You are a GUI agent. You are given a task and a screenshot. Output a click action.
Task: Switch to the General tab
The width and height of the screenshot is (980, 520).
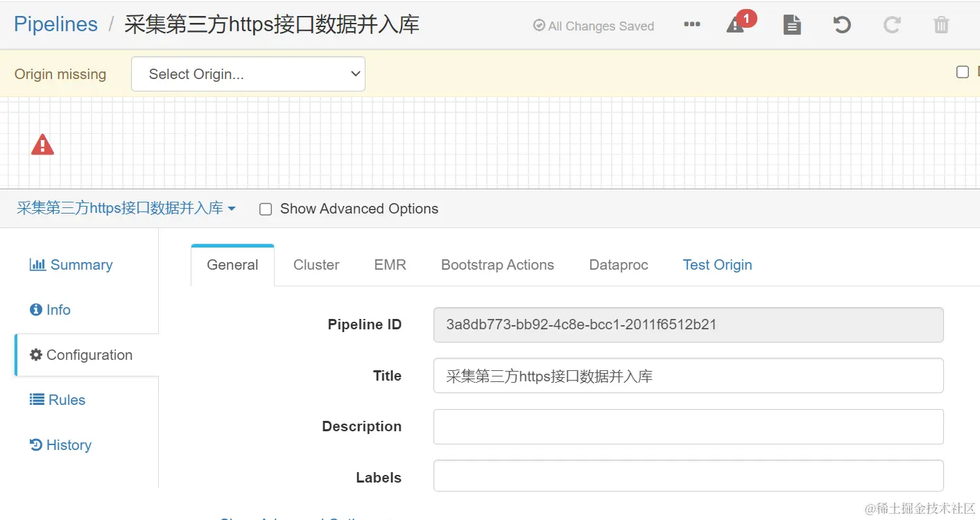(x=232, y=265)
